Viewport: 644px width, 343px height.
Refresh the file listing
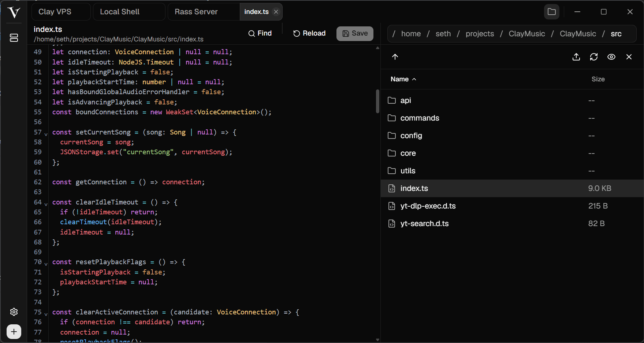pyautogui.click(x=594, y=57)
